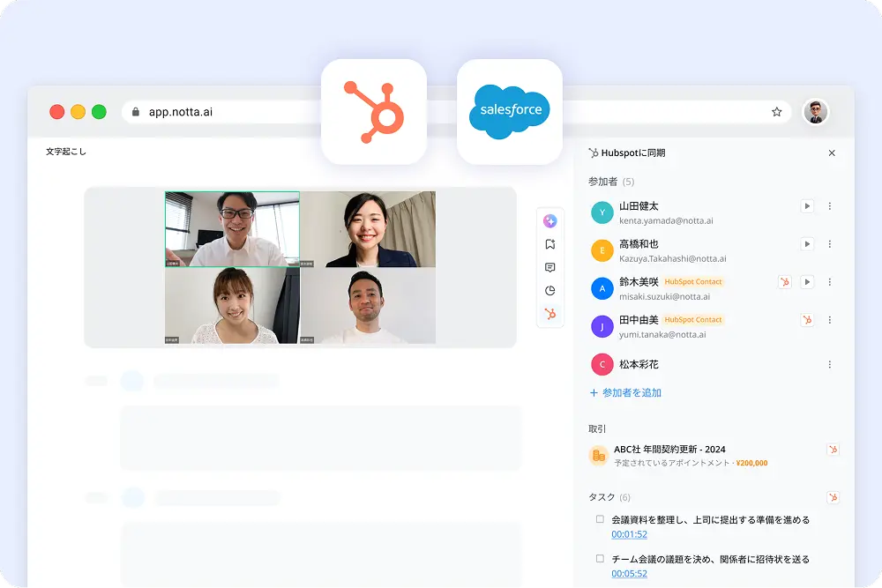Open more options for 鈴木美咲

point(830,281)
